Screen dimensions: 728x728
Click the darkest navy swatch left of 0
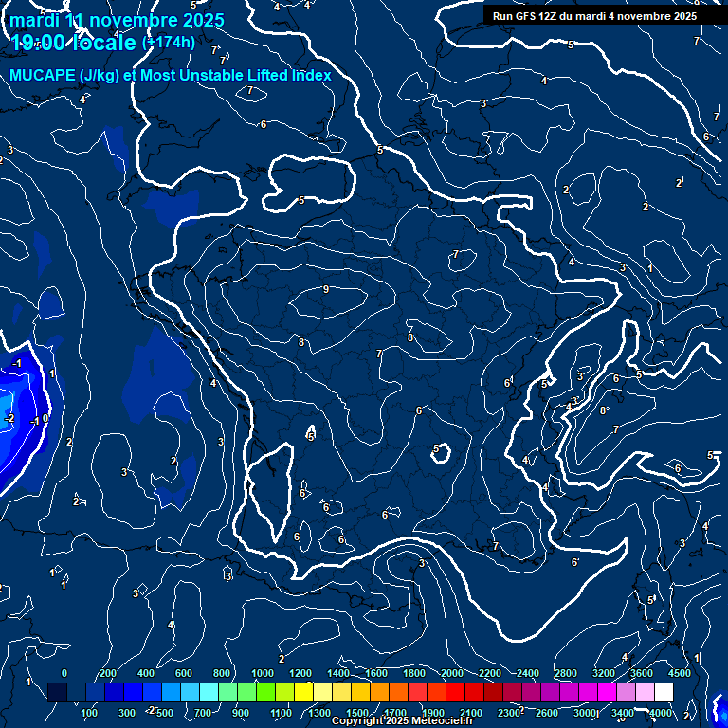coord(57,692)
